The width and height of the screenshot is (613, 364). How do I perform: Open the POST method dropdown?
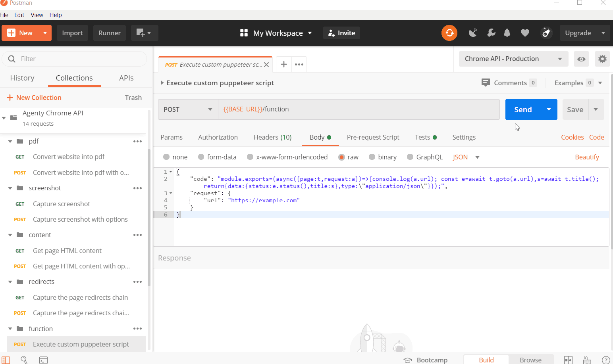click(x=188, y=109)
